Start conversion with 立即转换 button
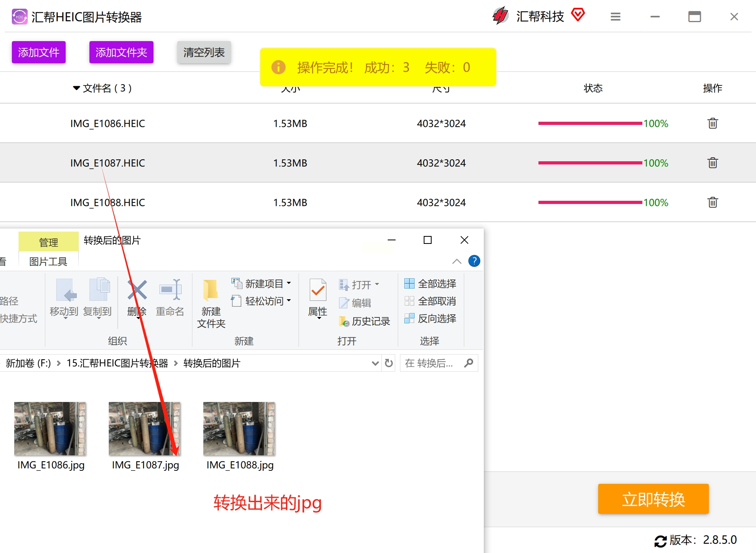This screenshot has height=553, width=756. 653,499
